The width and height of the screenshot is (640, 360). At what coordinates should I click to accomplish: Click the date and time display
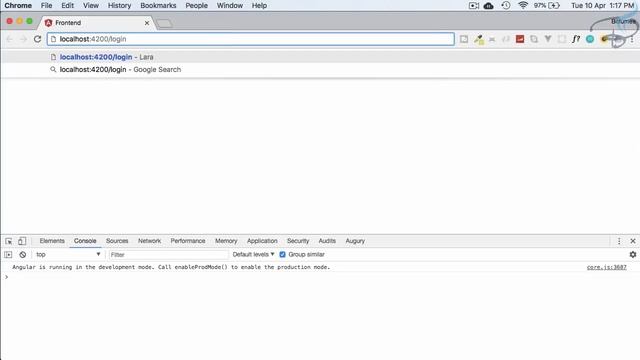(602, 5)
